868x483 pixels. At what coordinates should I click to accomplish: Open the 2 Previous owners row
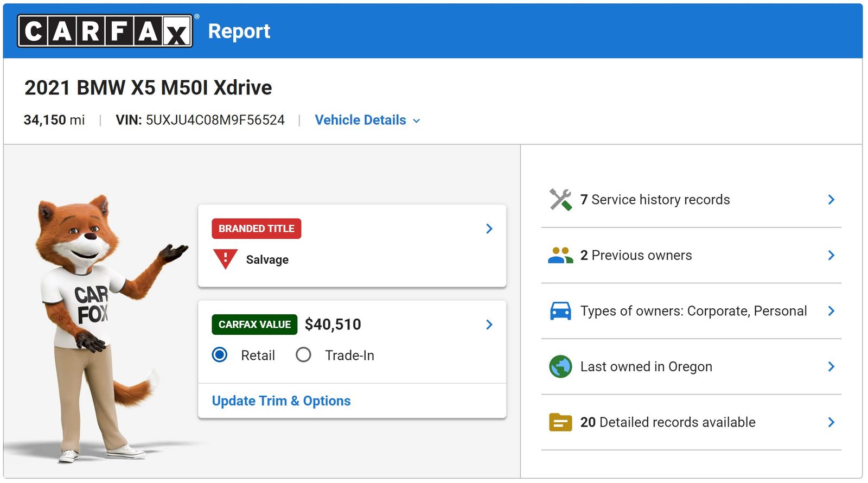pos(636,255)
